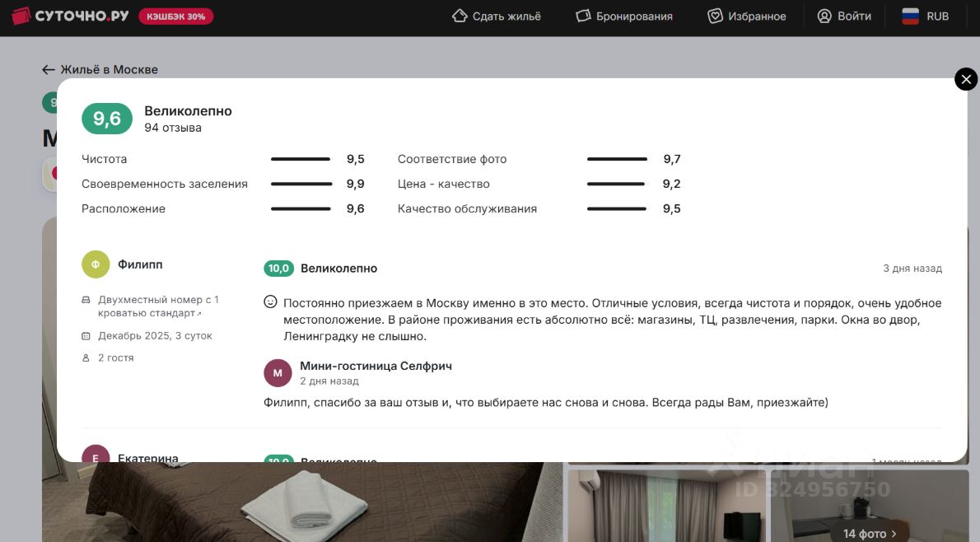
Task: Click the Суточно.ру logo
Action: [x=71, y=16]
